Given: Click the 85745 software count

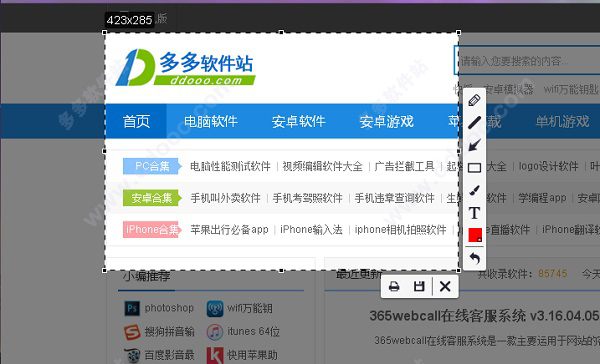Looking at the screenshot, I should (x=553, y=274).
